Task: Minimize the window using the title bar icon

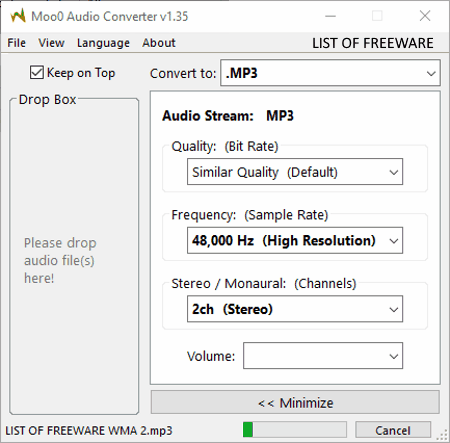Action: tap(330, 16)
